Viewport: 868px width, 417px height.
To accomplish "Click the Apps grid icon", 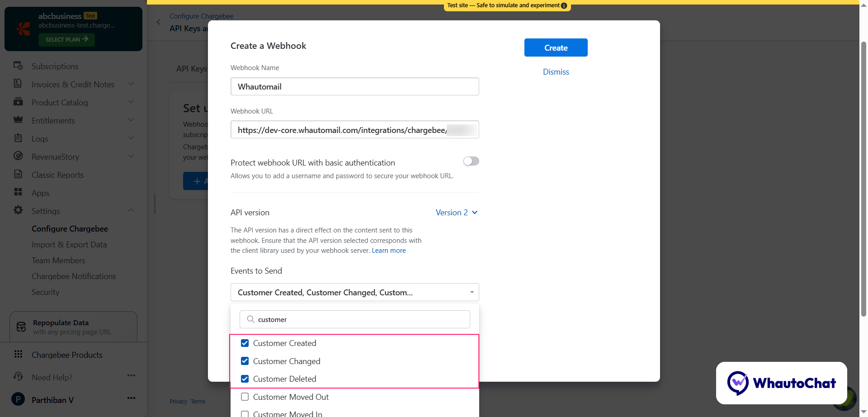I will pyautogui.click(x=18, y=193).
